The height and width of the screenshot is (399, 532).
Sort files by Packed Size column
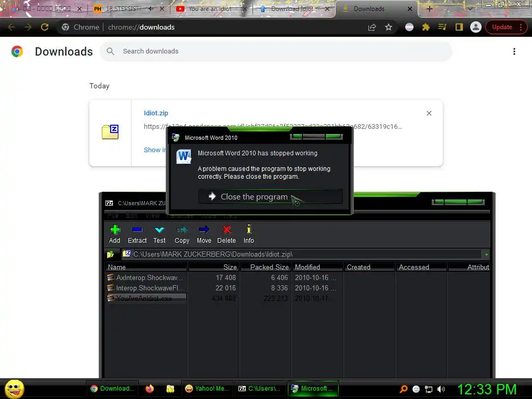(x=265, y=267)
